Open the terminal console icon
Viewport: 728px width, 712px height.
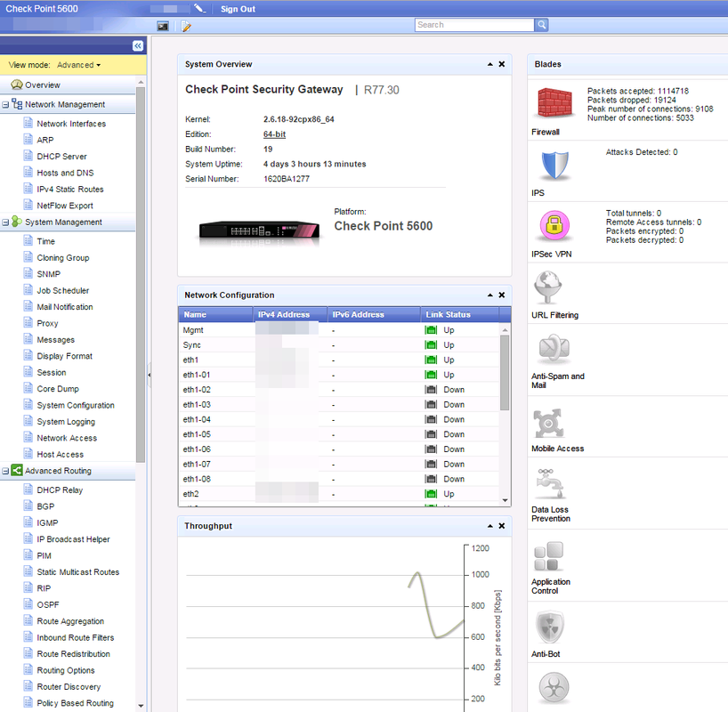(163, 26)
